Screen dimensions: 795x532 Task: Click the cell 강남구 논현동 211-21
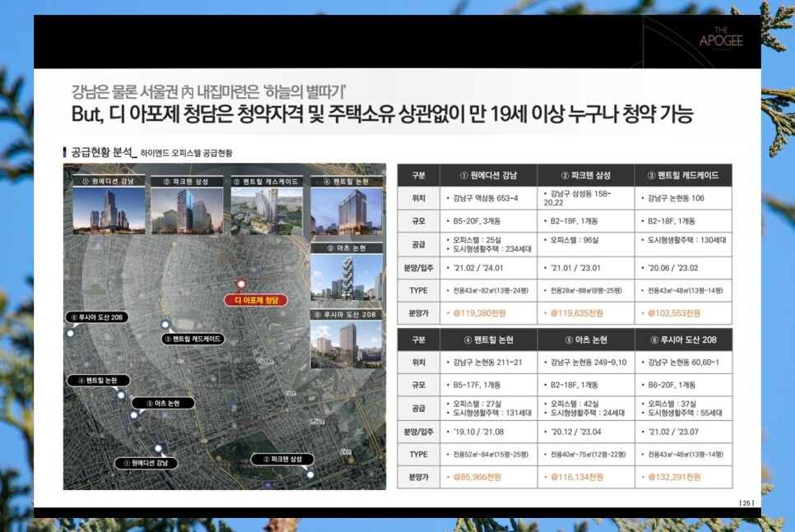[488, 363]
